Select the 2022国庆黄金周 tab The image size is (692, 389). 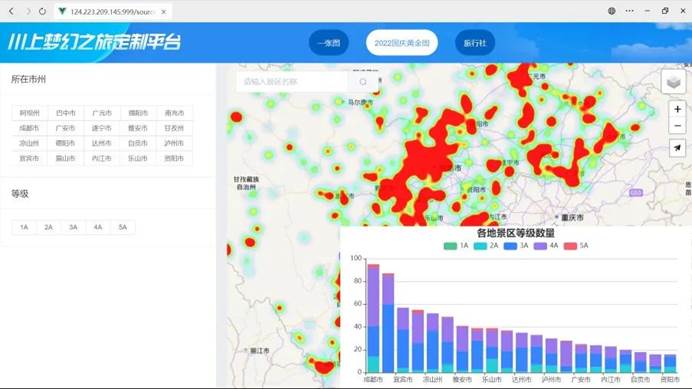click(402, 43)
